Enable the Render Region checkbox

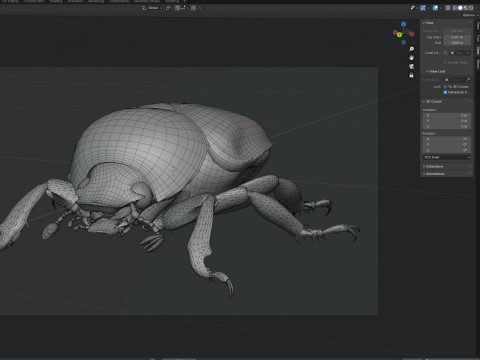(445, 62)
